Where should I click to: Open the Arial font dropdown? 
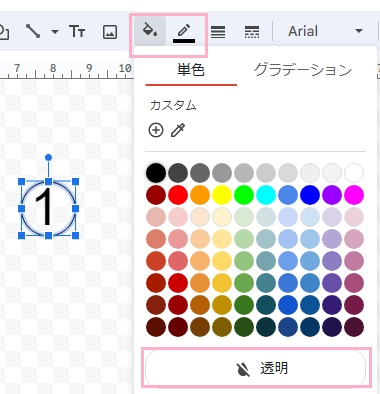pos(325,31)
